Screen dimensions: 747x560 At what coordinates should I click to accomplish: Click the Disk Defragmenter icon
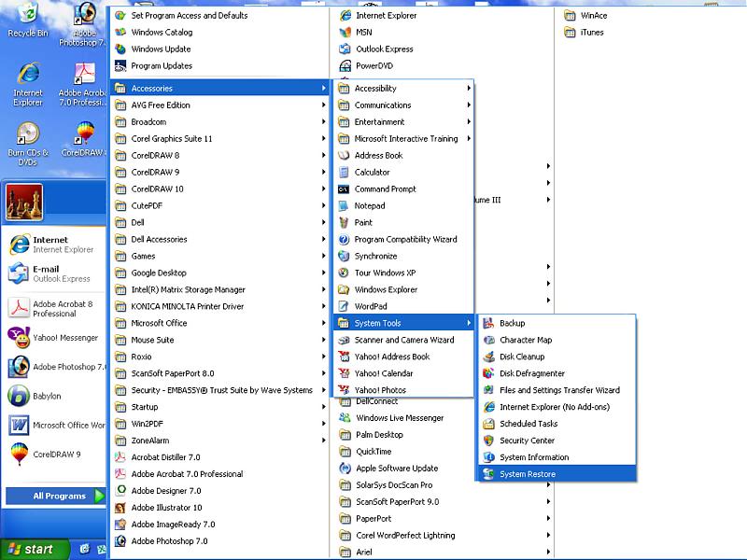coord(488,373)
